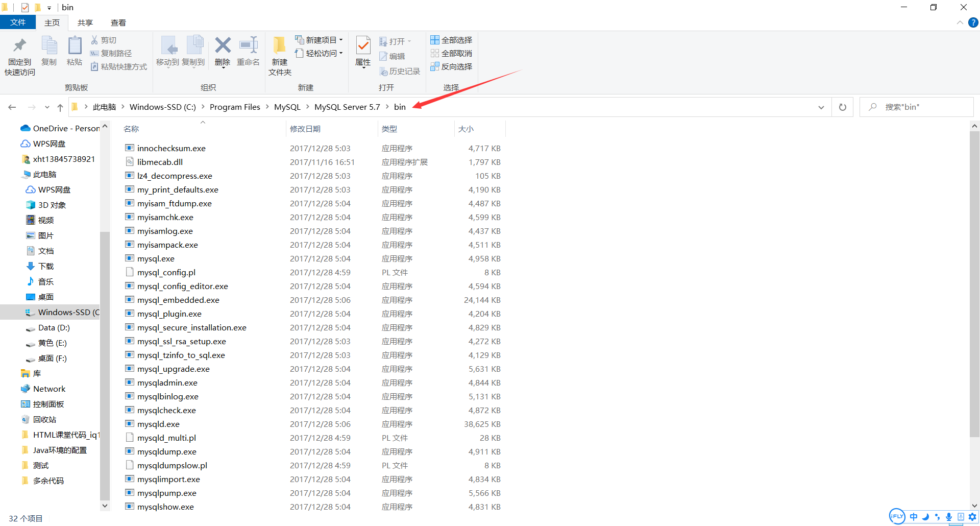Click the input method settings gear icon
This screenshot has width=980, height=526.
pos(972,516)
